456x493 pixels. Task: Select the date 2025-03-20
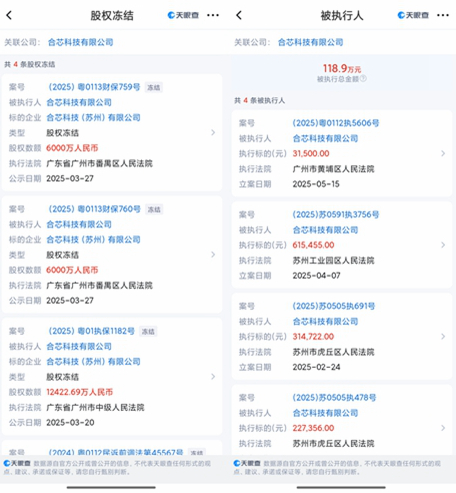pyautogui.click(x=70, y=422)
